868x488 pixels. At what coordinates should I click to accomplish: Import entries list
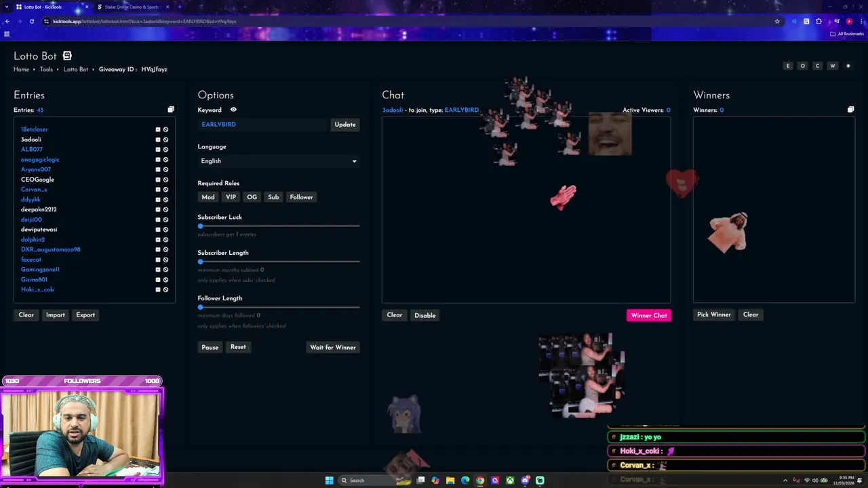point(56,315)
